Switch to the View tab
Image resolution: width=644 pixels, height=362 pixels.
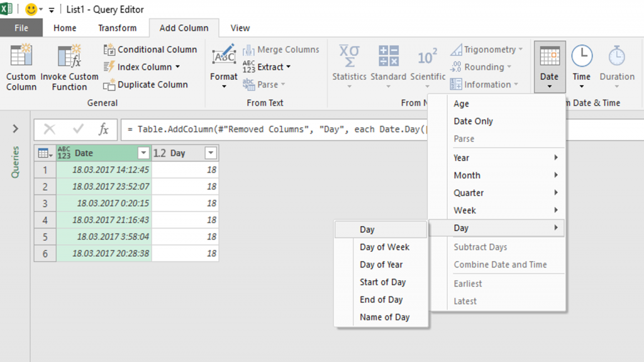(240, 28)
